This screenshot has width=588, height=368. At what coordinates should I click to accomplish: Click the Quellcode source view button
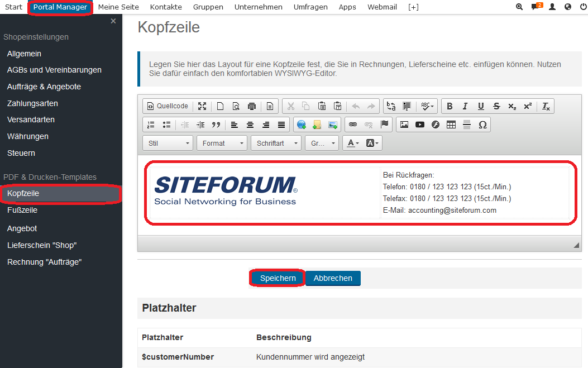click(x=168, y=106)
